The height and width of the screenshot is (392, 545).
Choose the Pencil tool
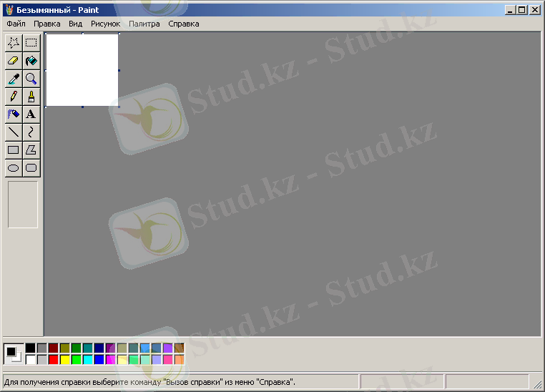(x=13, y=97)
